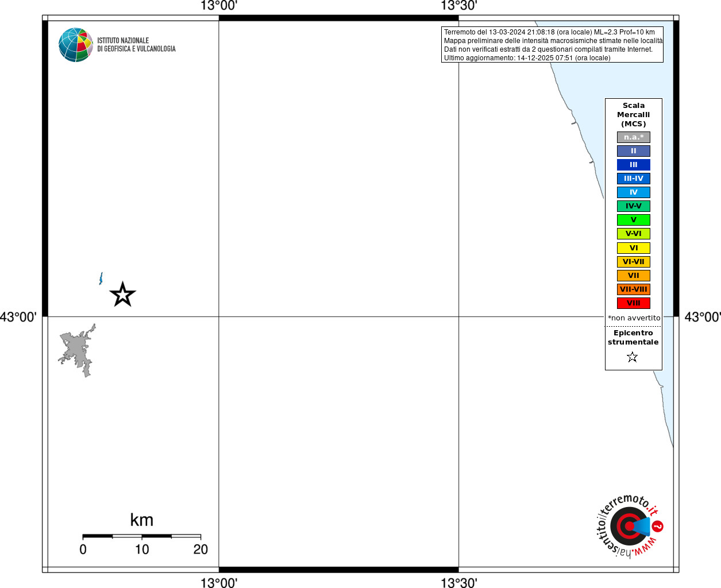Select the V-VI yellow-green legend swatch
The height and width of the screenshot is (588, 721).
[634, 234]
